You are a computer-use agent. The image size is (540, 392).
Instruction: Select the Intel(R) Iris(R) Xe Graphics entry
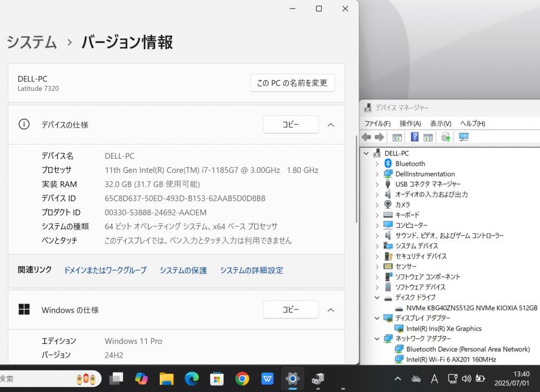point(443,329)
